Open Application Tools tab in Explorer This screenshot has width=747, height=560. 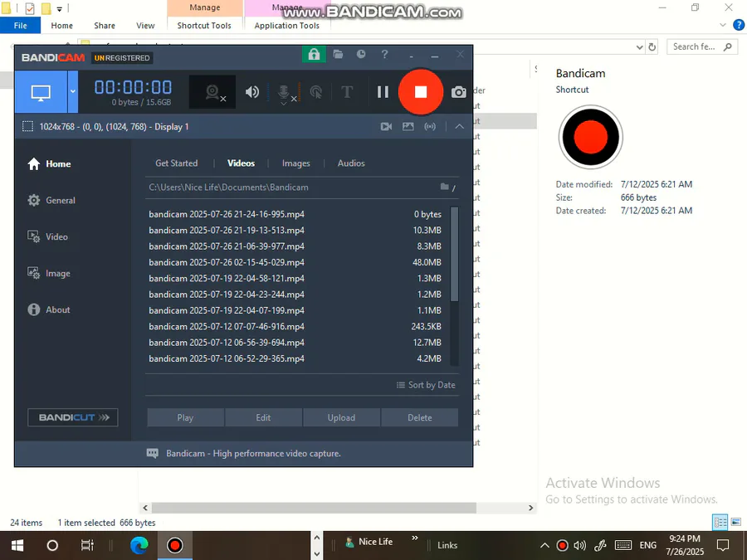click(287, 26)
